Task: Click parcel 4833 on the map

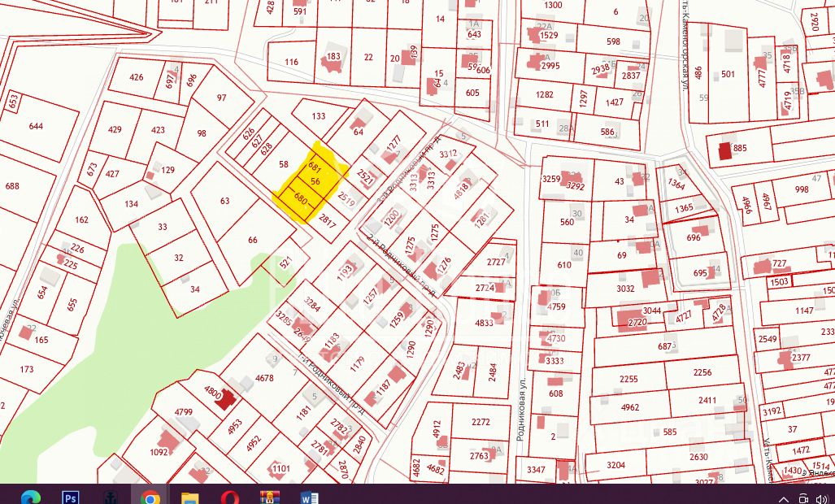Action: (484, 322)
